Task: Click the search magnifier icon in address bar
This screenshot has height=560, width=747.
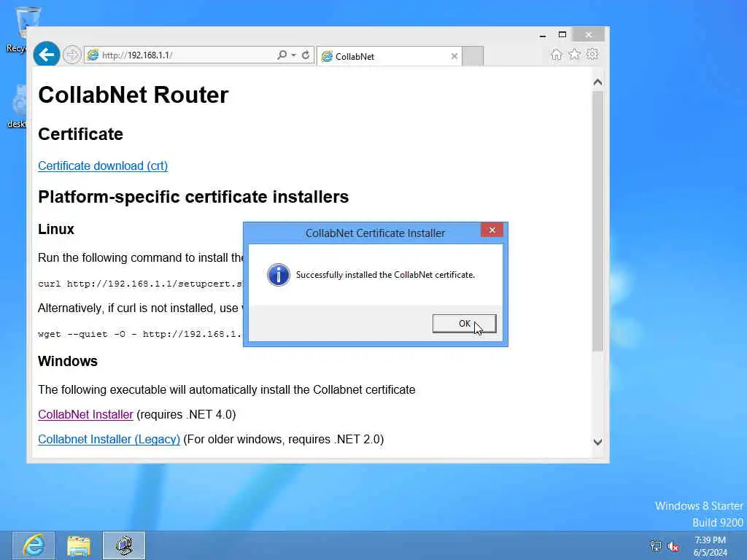Action: click(282, 55)
